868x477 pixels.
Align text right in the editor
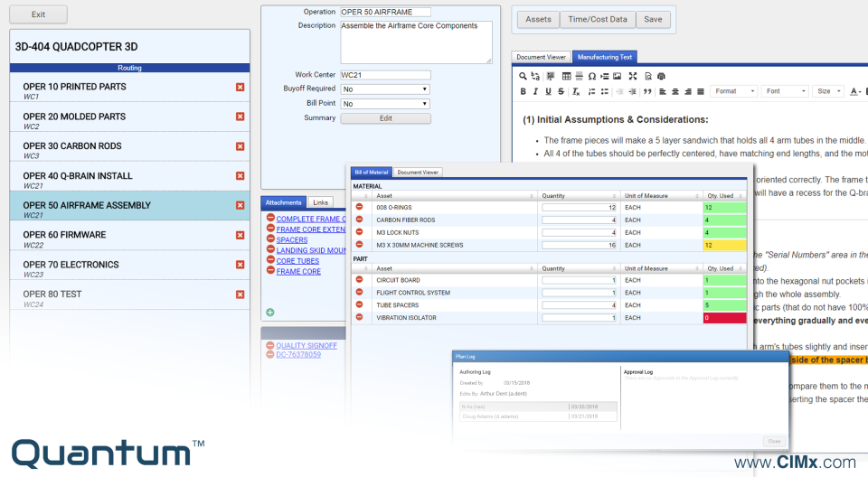pos(688,91)
